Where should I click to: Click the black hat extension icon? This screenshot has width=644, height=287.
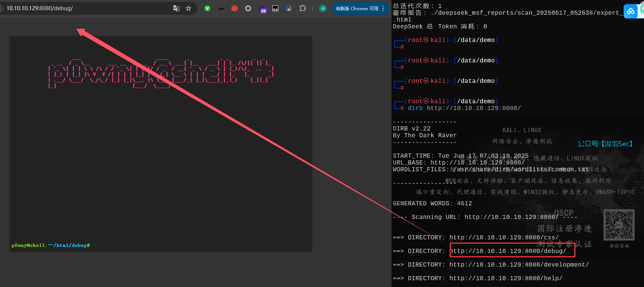(221, 8)
